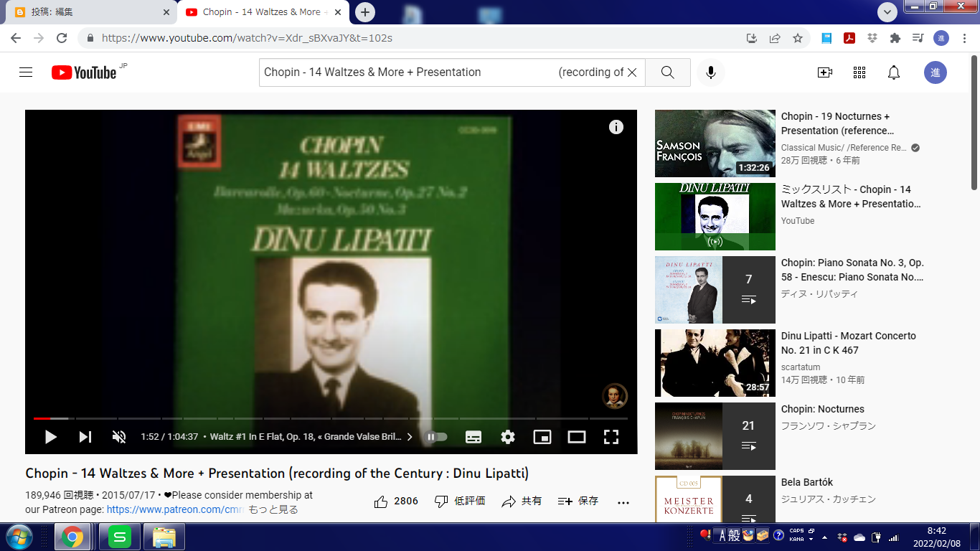
Task: Open the Create video camera icon
Action: 825,72
